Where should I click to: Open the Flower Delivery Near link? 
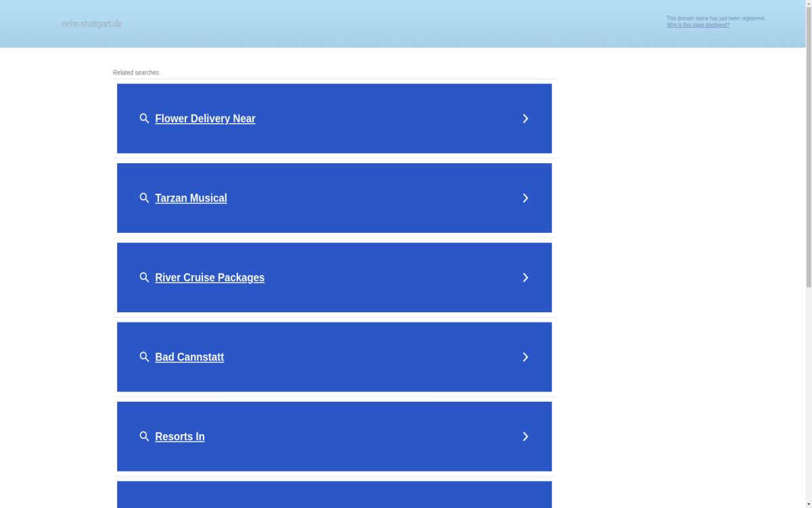[205, 119]
